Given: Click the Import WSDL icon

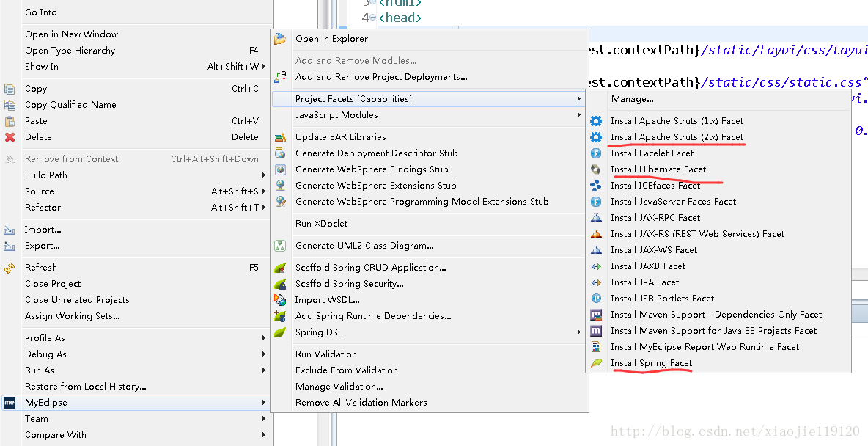Looking at the screenshot, I should [281, 300].
